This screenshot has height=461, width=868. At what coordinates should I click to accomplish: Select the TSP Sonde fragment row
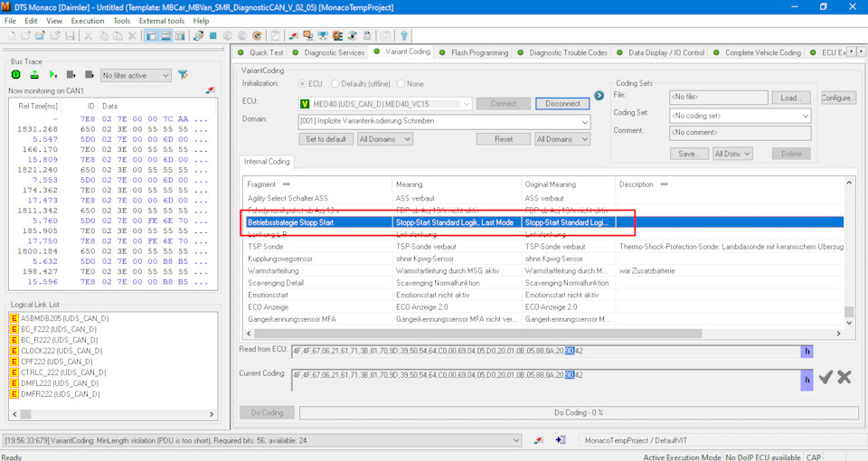[543, 246]
